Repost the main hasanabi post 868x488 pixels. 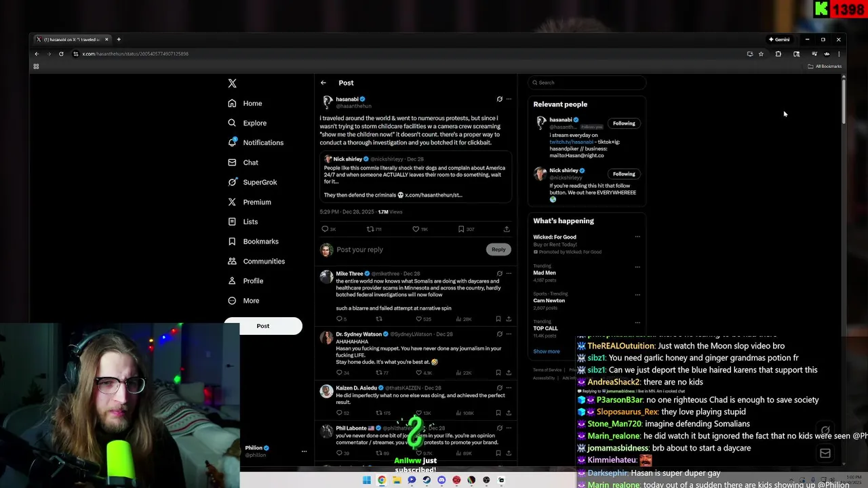click(370, 229)
